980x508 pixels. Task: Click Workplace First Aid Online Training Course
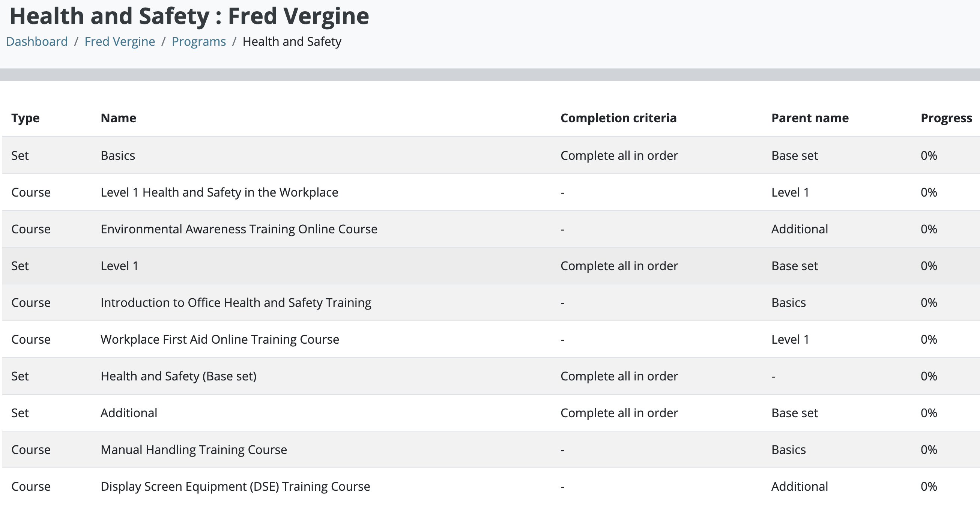(219, 340)
